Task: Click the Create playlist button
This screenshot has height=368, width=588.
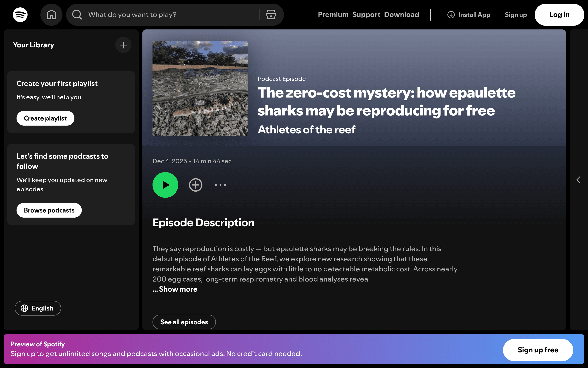Action: point(45,118)
